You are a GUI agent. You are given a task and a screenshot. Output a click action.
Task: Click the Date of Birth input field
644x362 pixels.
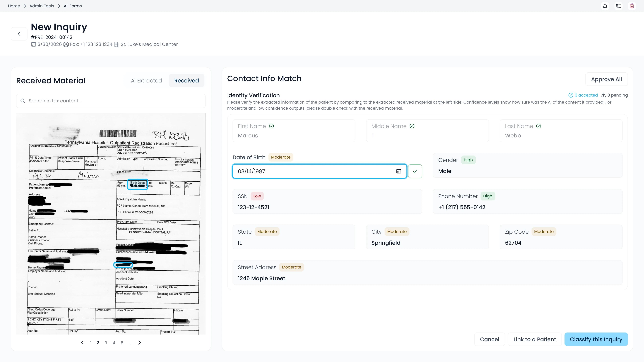319,171
